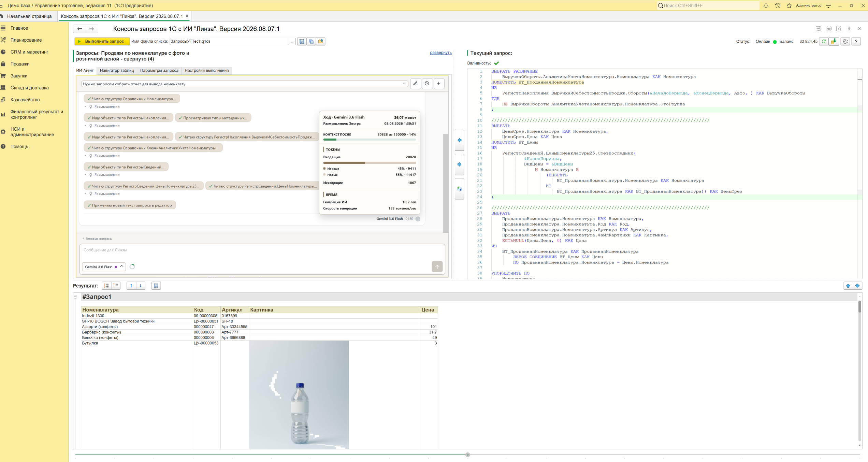Click the send message arrow button
Image resolution: width=868 pixels, height=462 pixels.
click(437, 266)
